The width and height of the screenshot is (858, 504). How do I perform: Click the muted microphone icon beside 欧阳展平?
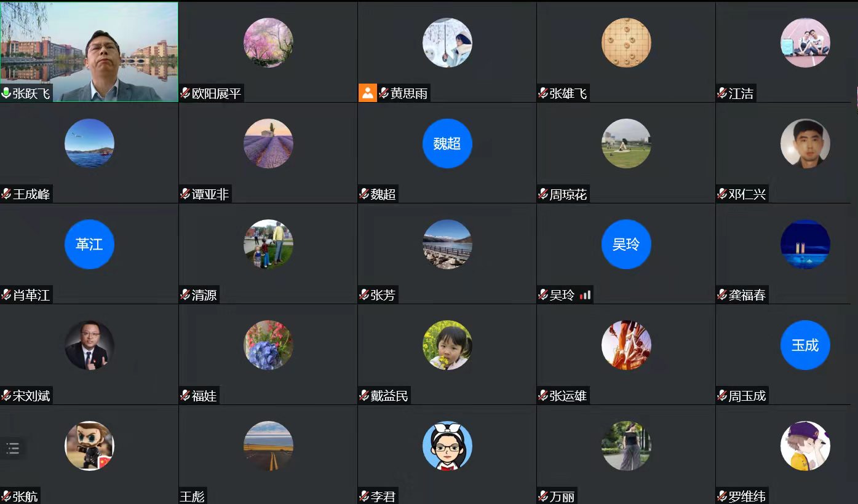pos(185,93)
